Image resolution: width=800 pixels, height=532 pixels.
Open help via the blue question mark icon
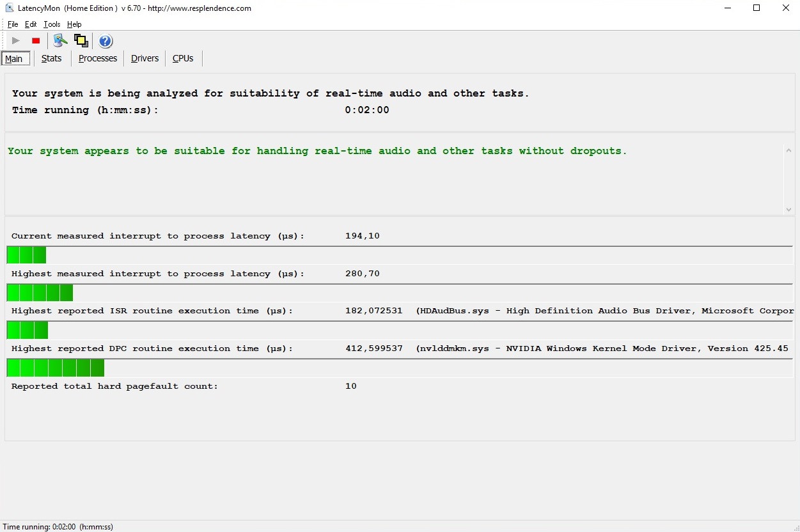pos(106,42)
